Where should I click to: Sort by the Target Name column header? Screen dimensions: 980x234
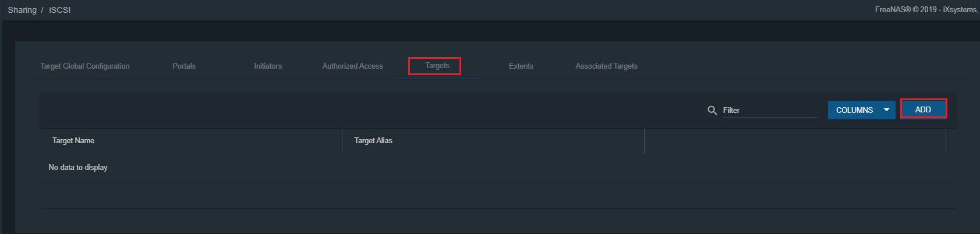73,141
